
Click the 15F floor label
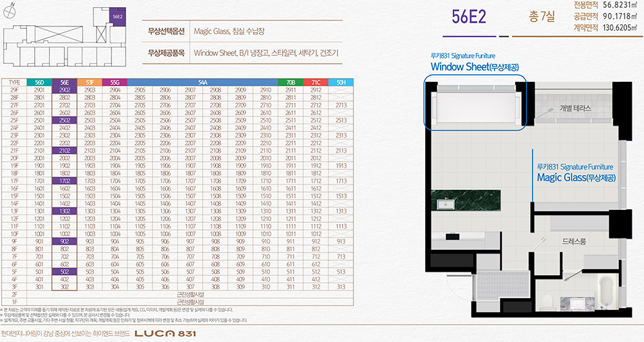click(x=14, y=196)
